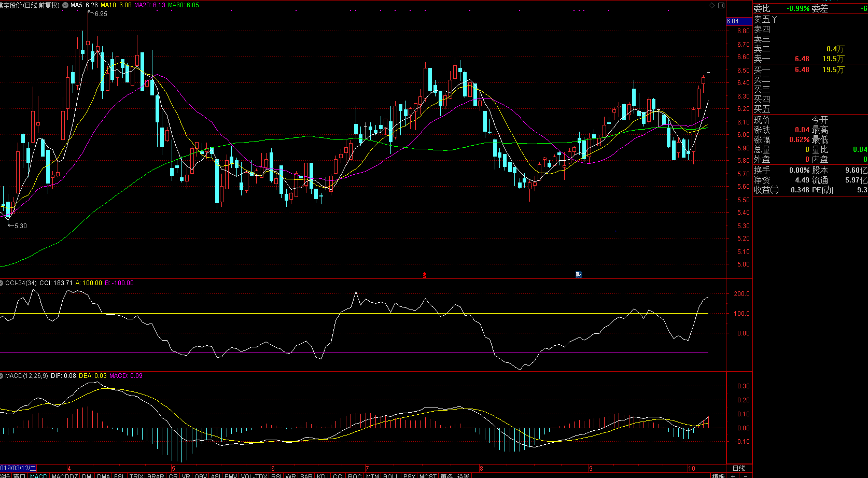Click the red S marker on the chart

coord(424,275)
